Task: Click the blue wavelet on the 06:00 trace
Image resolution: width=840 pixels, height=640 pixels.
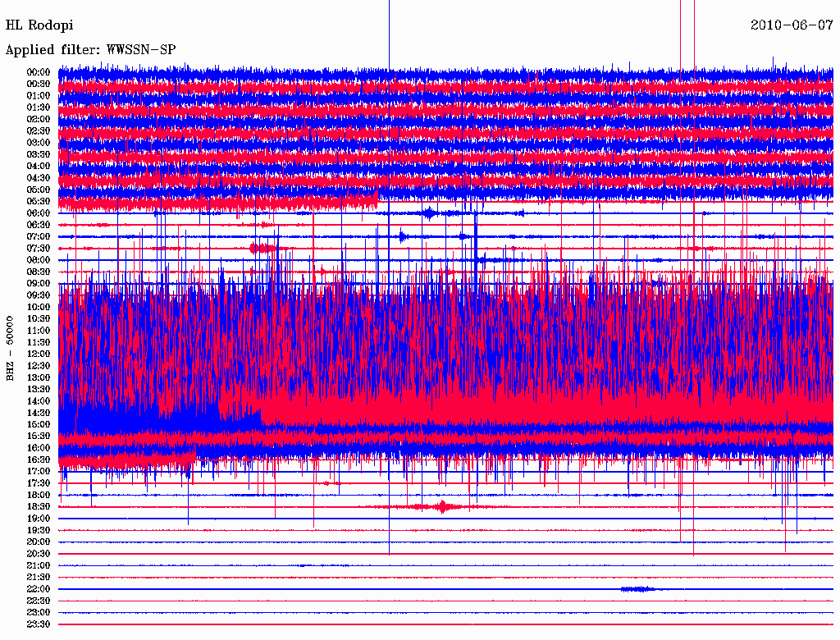Action: [x=428, y=213]
